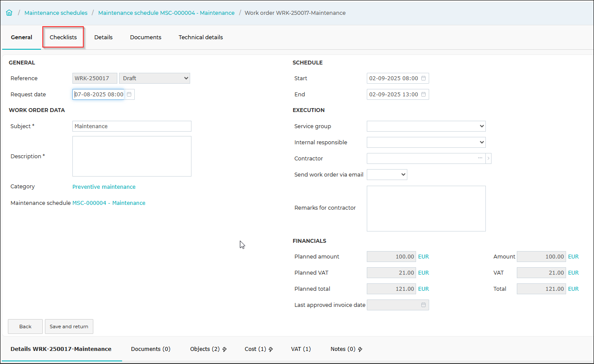Open the Technical details tab
The image size is (594, 364).
(201, 37)
